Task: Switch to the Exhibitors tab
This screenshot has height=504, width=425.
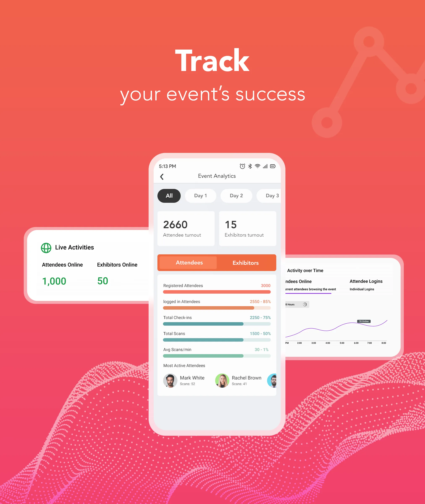Action: coord(245,263)
